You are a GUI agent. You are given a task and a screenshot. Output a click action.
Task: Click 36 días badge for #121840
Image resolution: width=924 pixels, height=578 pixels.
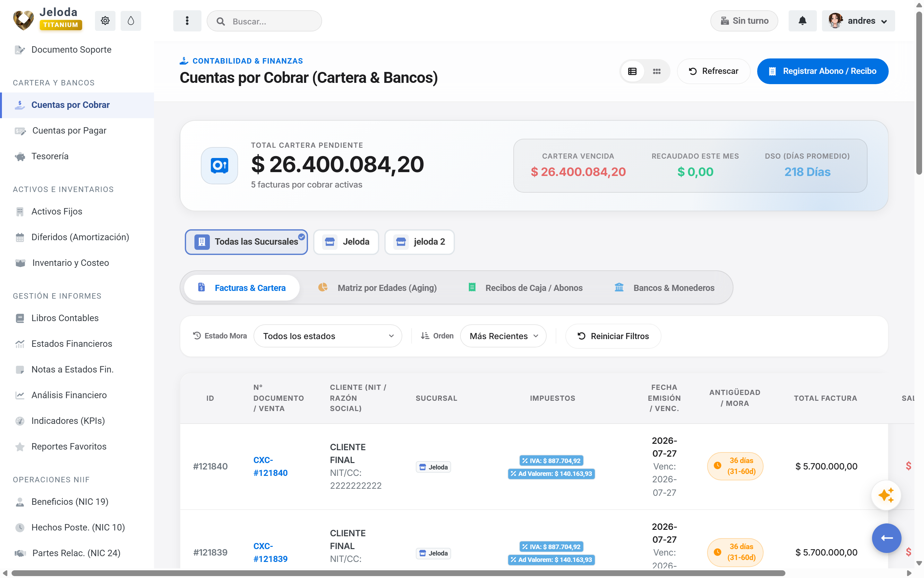[x=735, y=466]
